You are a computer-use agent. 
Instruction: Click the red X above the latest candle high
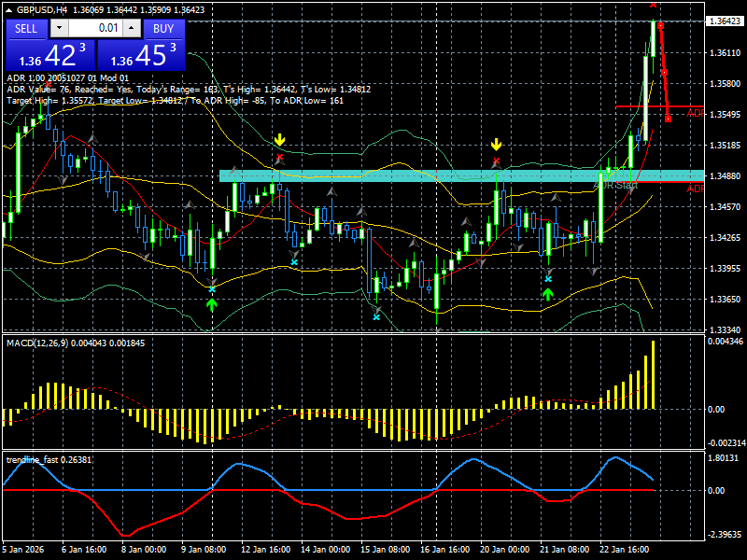[653, 5]
